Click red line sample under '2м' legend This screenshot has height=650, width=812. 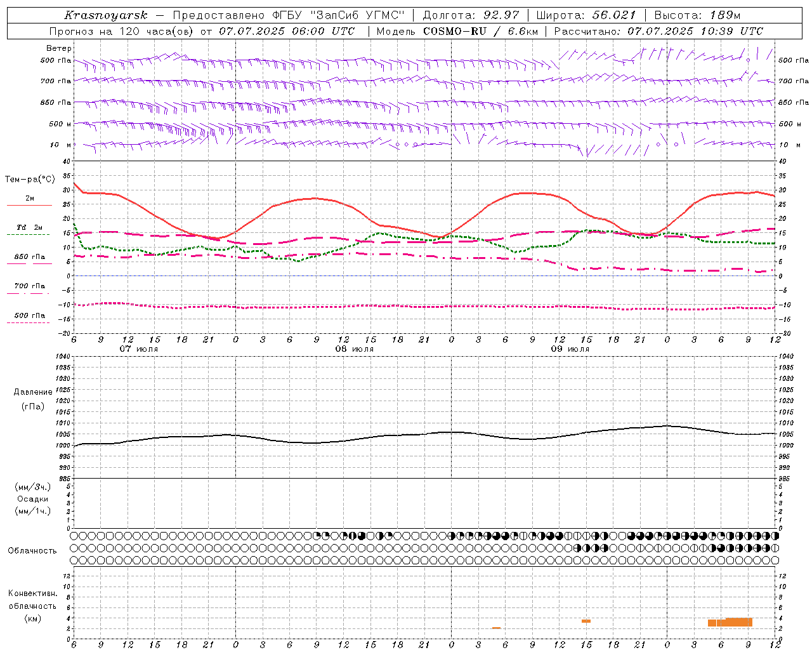pyautogui.click(x=29, y=206)
